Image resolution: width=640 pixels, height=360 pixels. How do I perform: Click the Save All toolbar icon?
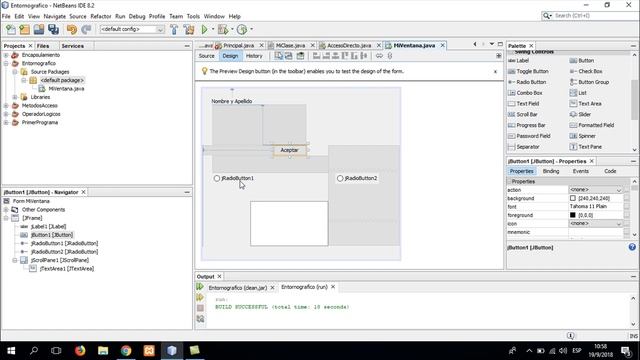tap(53, 29)
